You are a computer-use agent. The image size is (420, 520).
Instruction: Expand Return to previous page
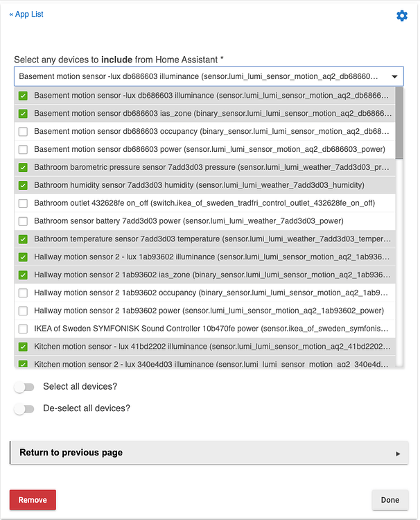pos(209,453)
